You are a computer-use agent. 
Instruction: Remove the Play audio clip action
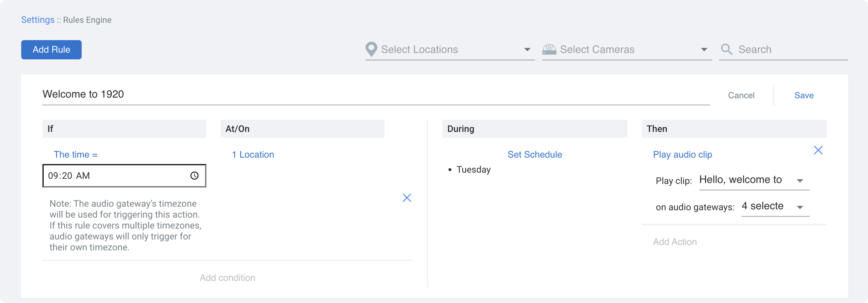[x=818, y=150]
